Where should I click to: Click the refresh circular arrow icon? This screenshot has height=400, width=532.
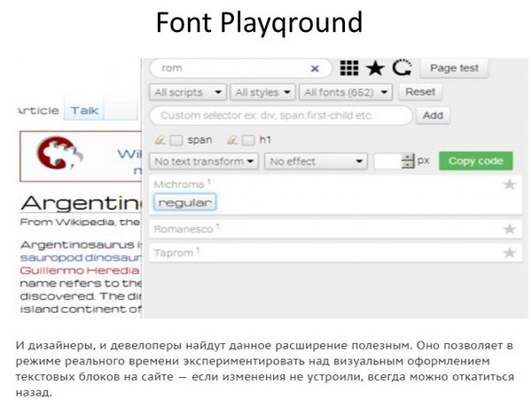click(402, 68)
